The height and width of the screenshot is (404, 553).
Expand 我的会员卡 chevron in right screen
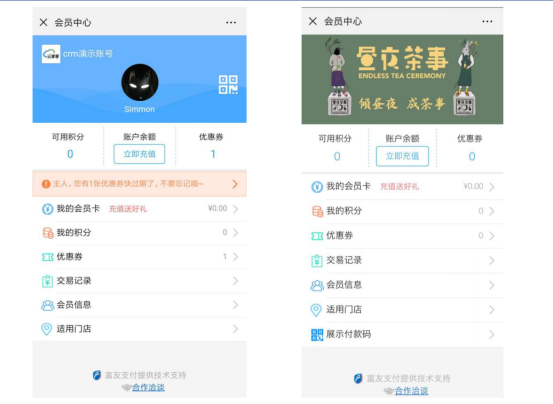click(x=492, y=187)
